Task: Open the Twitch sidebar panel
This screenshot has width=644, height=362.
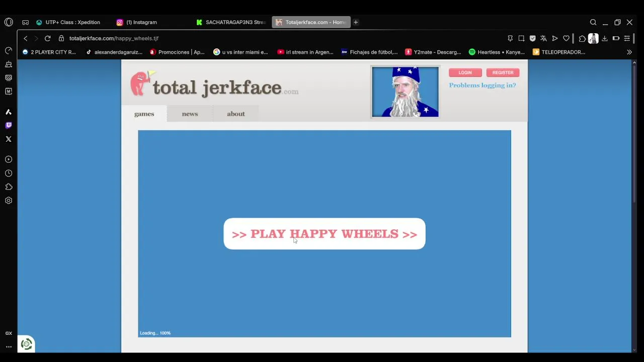Action: click(x=9, y=125)
